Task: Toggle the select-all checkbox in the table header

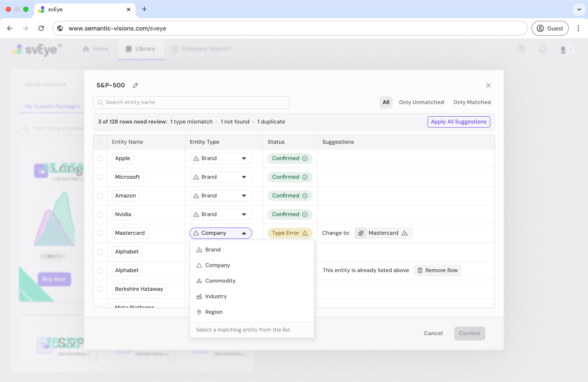Action: click(100, 142)
